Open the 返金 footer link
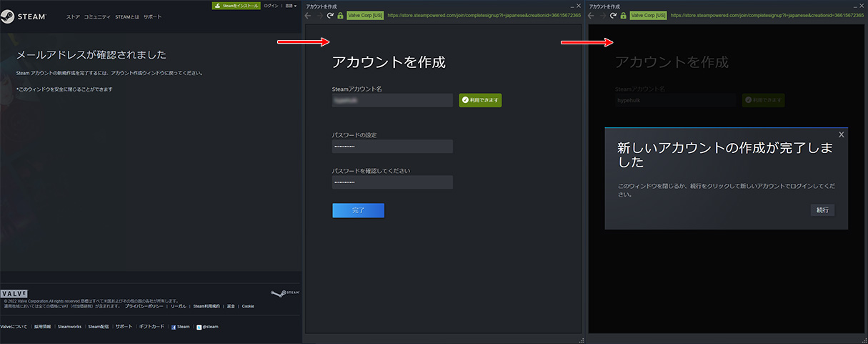Screen dimensions: 868x344 tap(231, 306)
